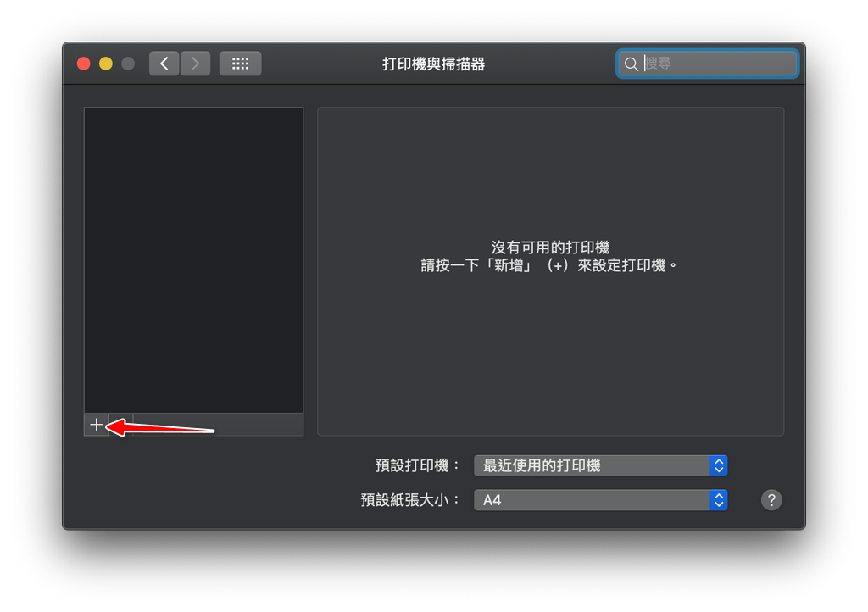Click the 預設打印機 label
This screenshot has height=612, width=868.
[x=417, y=465]
